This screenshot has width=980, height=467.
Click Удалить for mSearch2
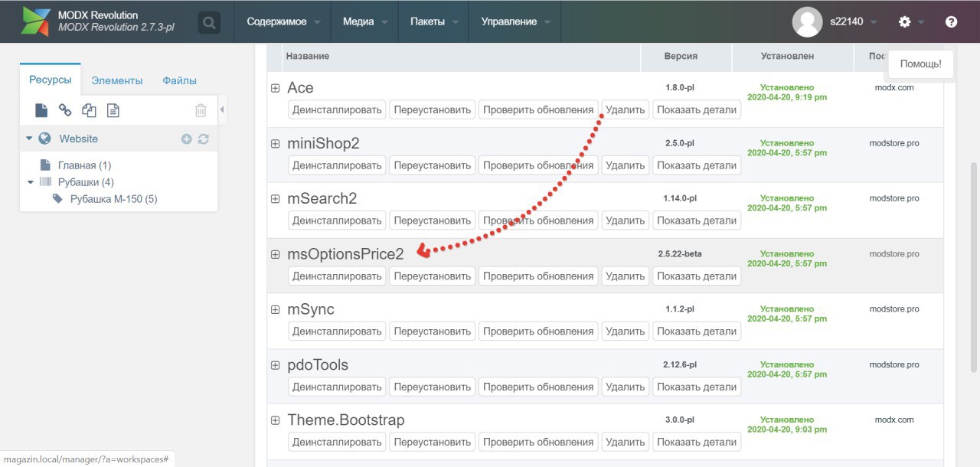point(626,220)
